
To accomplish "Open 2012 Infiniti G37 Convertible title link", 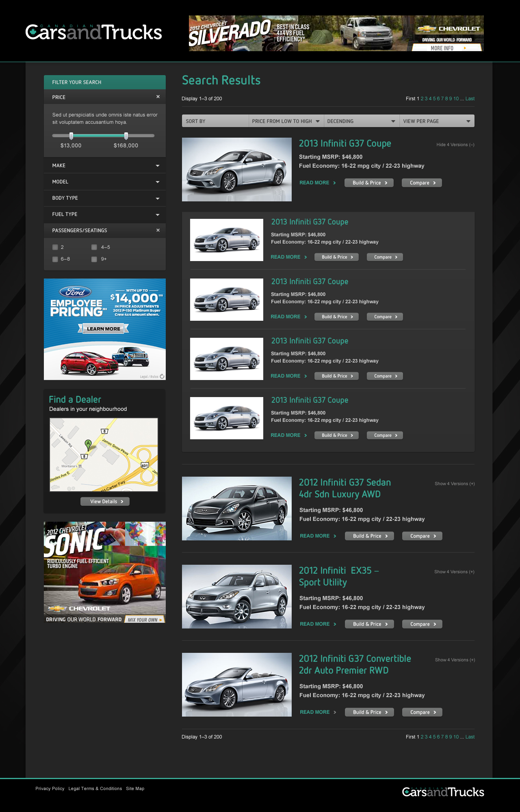I will (x=355, y=664).
